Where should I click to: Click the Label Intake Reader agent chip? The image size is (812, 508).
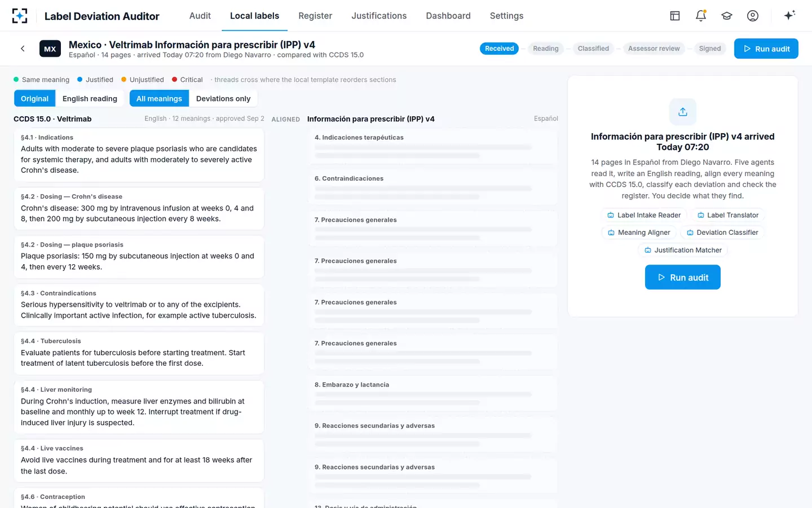coord(644,215)
